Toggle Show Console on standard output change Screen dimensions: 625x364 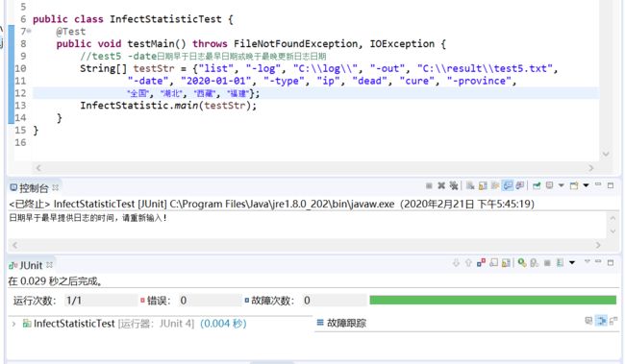[508, 185]
